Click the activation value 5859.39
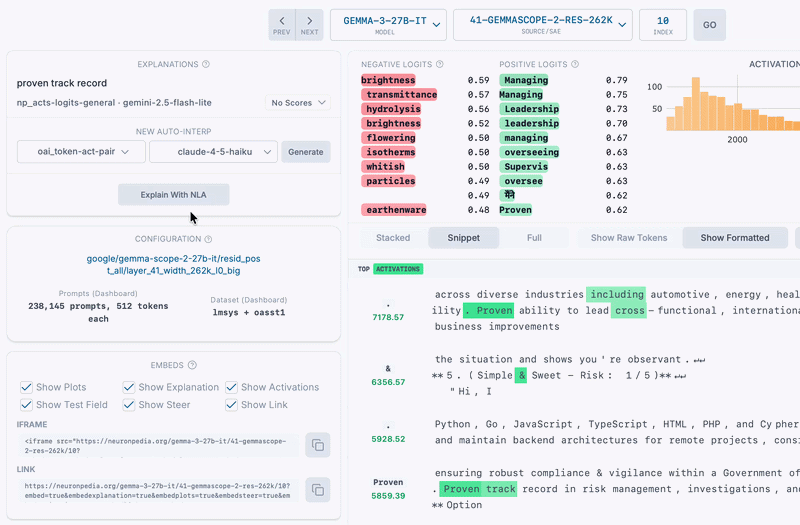This screenshot has height=525, width=800. point(388,496)
